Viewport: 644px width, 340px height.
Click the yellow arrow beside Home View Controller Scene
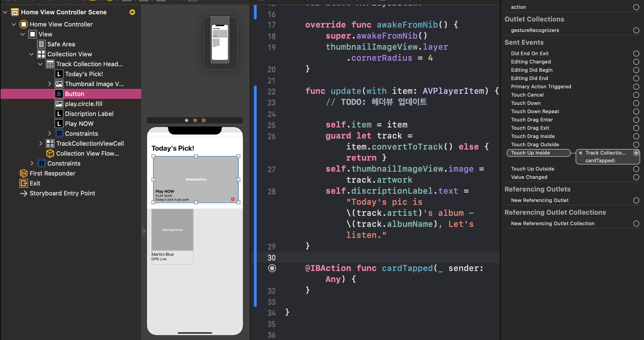tap(132, 12)
